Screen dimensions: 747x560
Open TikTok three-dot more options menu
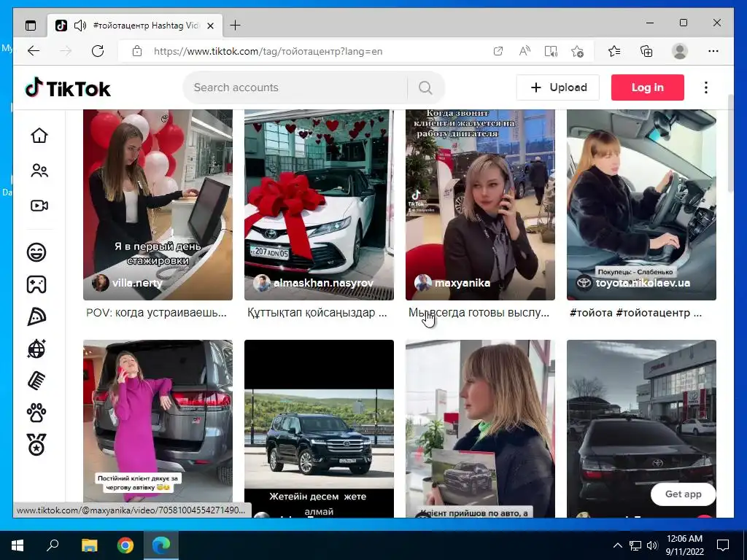(x=706, y=87)
